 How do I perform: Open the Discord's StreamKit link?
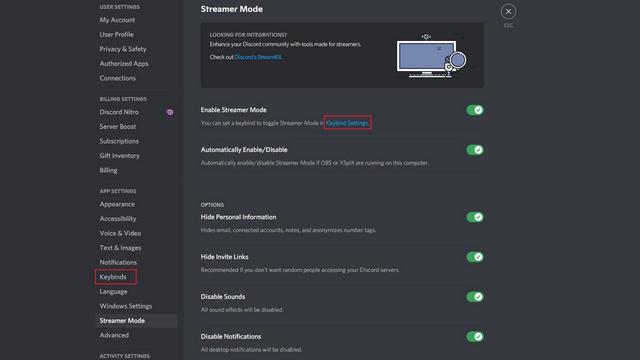click(x=258, y=57)
